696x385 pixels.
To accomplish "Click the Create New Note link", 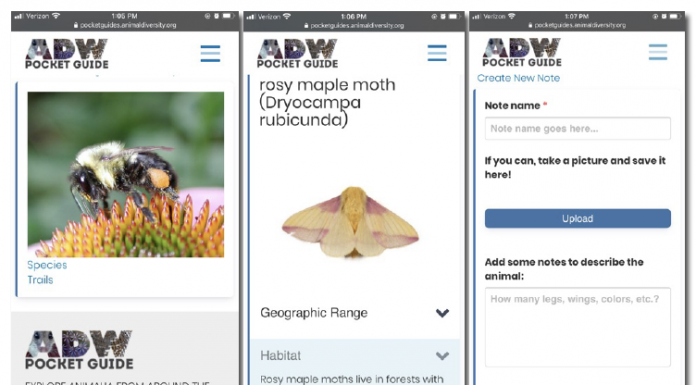I will (518, 78).
